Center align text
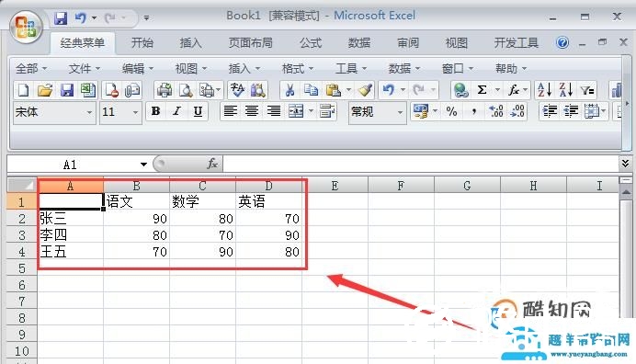The image size is (636, 364). click(x=252, y=111)
